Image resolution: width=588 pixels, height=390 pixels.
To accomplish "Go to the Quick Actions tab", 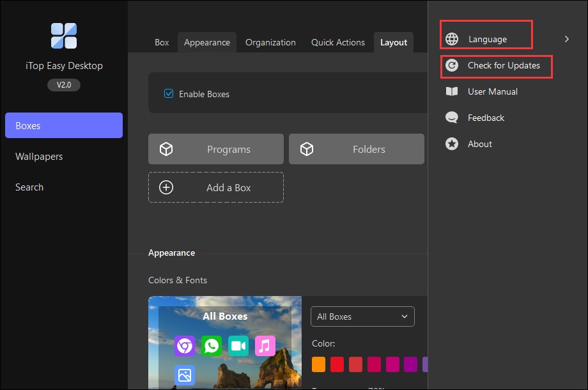I will click(338, 42).
